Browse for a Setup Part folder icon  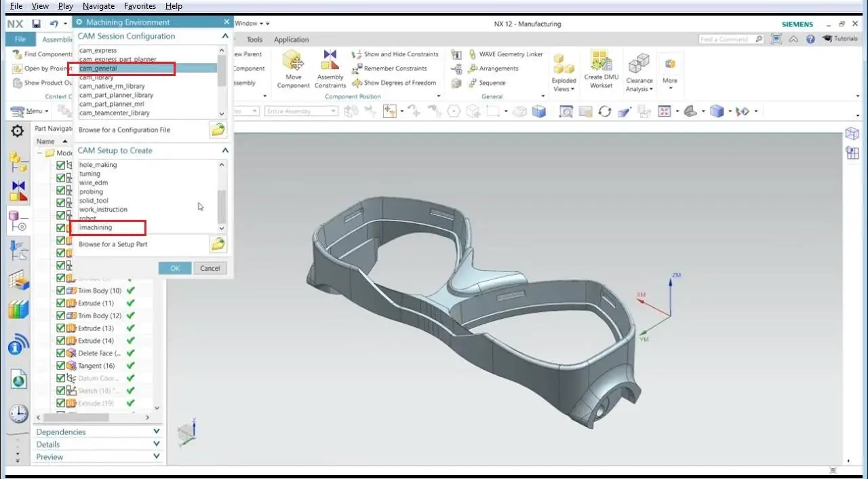tap(218, 244)
